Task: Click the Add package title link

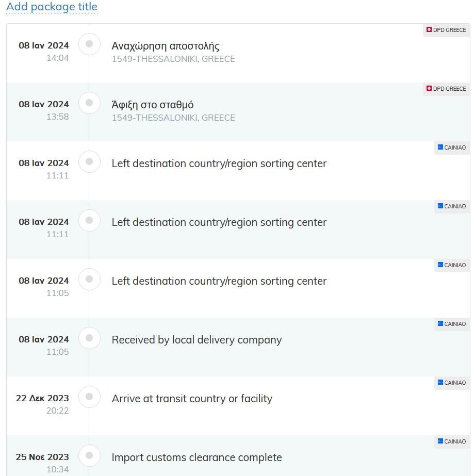Action: pos(52,7)
